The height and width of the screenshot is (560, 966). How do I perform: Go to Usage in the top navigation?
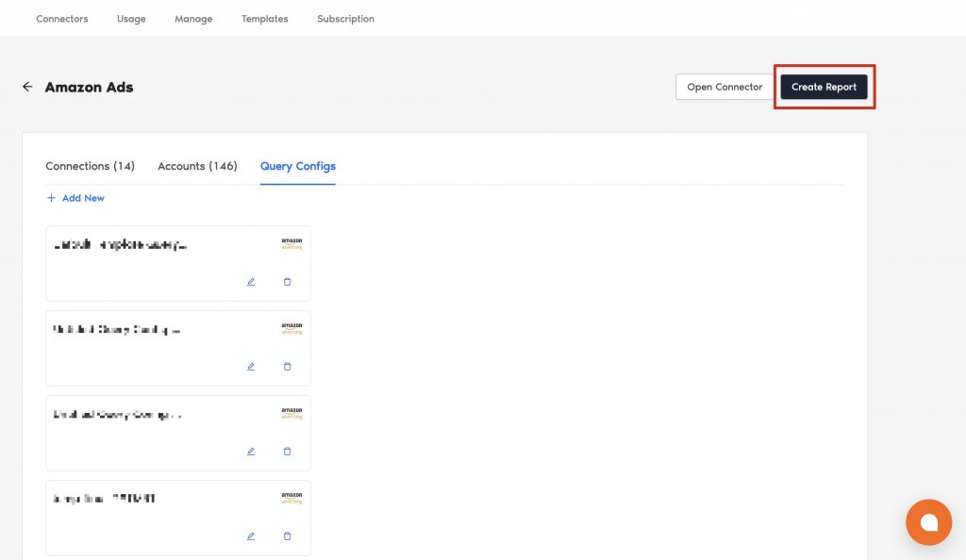[x=131, y=19]
